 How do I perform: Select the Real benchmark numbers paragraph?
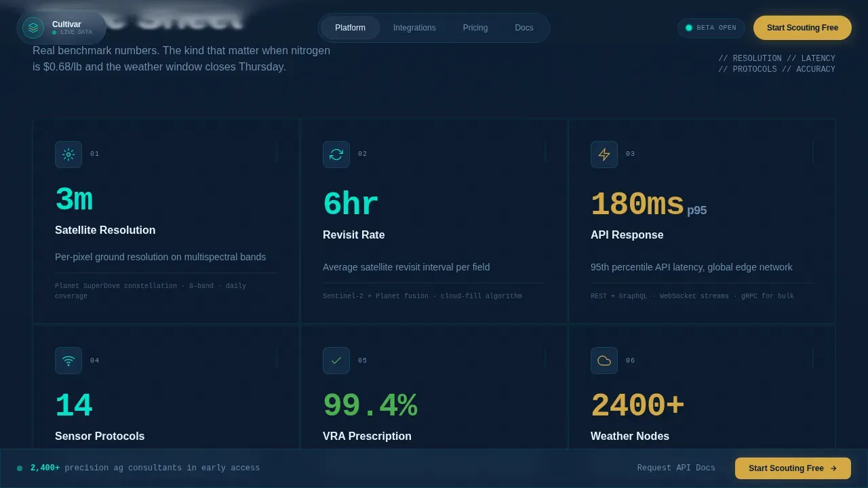click(182, 59)
